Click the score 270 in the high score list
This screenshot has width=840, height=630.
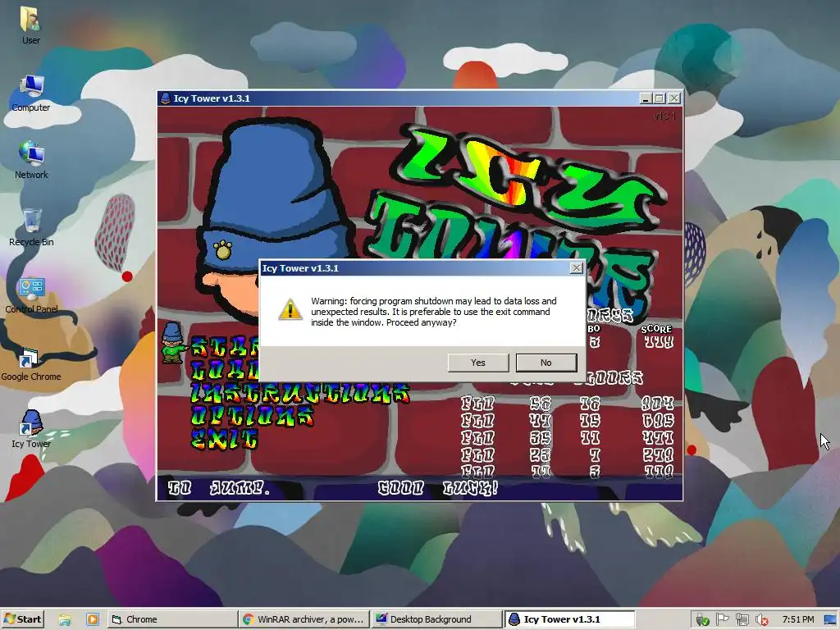click(659, 454)
